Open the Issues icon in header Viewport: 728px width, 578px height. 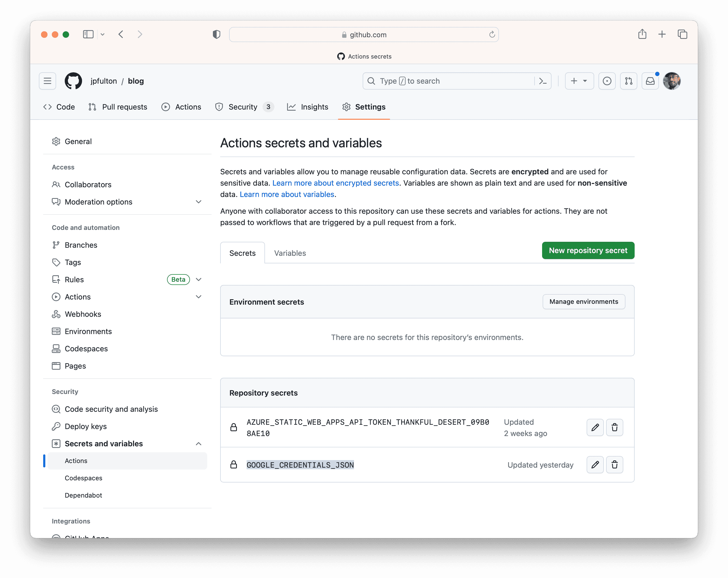(607, 81)
